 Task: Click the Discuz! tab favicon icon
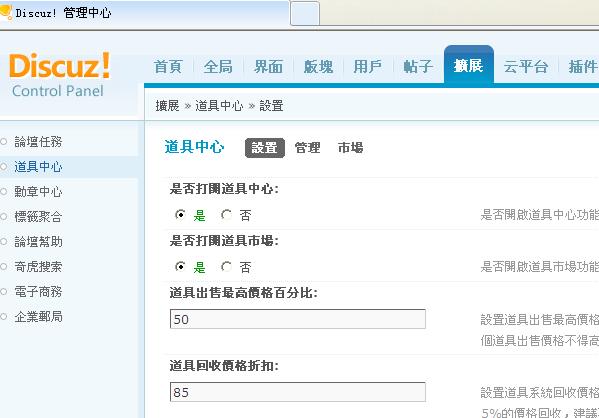5,11
